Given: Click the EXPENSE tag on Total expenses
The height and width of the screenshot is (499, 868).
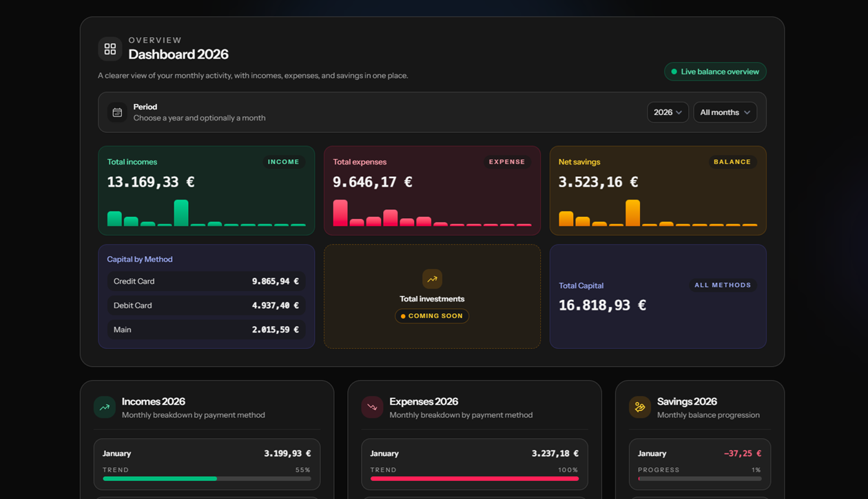Looking at the screenshot, I should coord(507,162).
